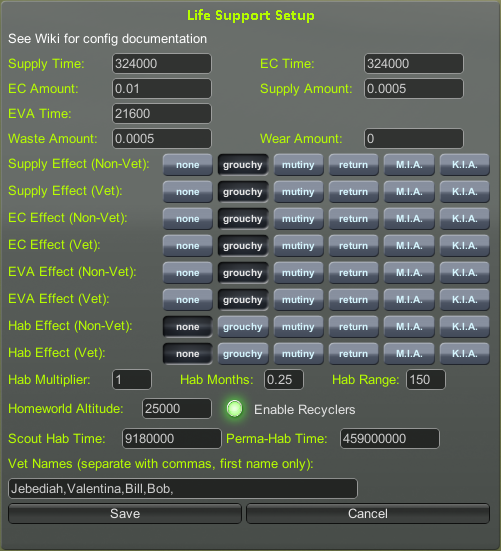Screen dimensions: 501x551
Task: Set Hab Effect (Non-Vet) to M.I.A.
Action: pos(409,327)
